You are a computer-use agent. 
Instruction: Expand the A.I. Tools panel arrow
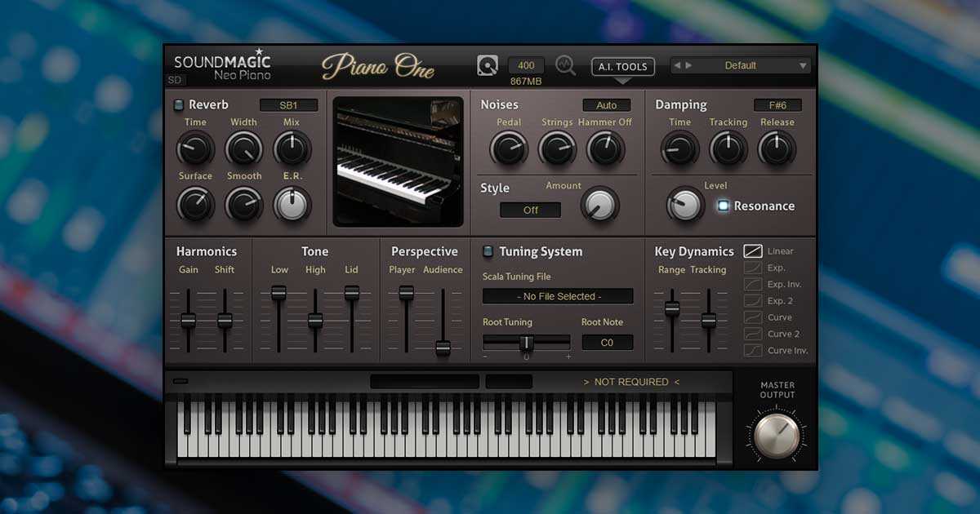(x=623, y=81)
